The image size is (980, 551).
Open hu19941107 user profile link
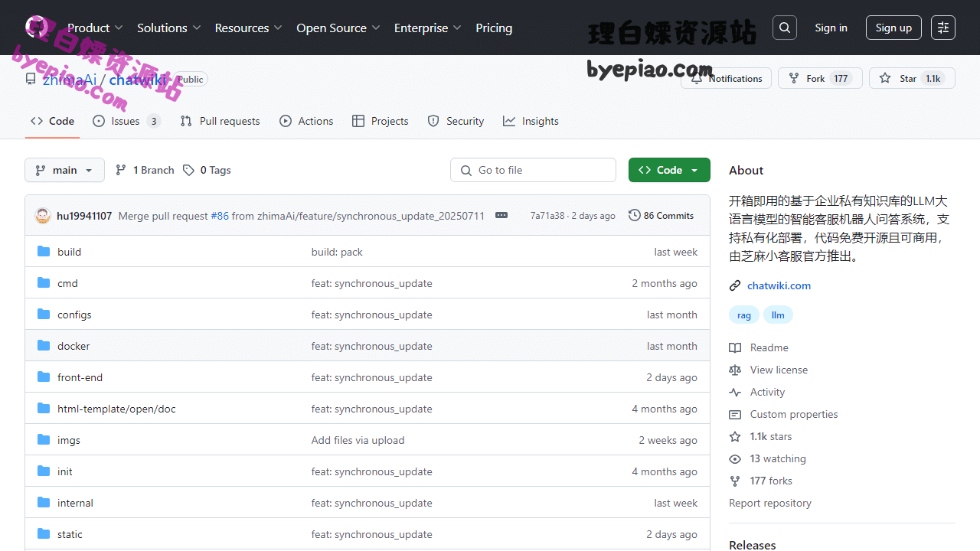pyautogui.click(x=84, y=216)
